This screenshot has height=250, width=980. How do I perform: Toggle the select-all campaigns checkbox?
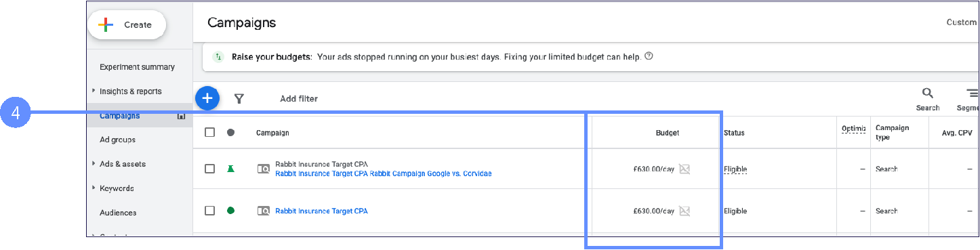[x=210, y=133]
